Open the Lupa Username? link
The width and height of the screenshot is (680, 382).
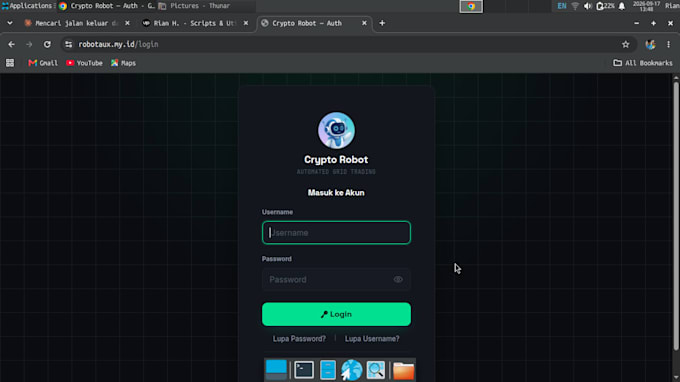pyautogui.click(x=372, y=339)
